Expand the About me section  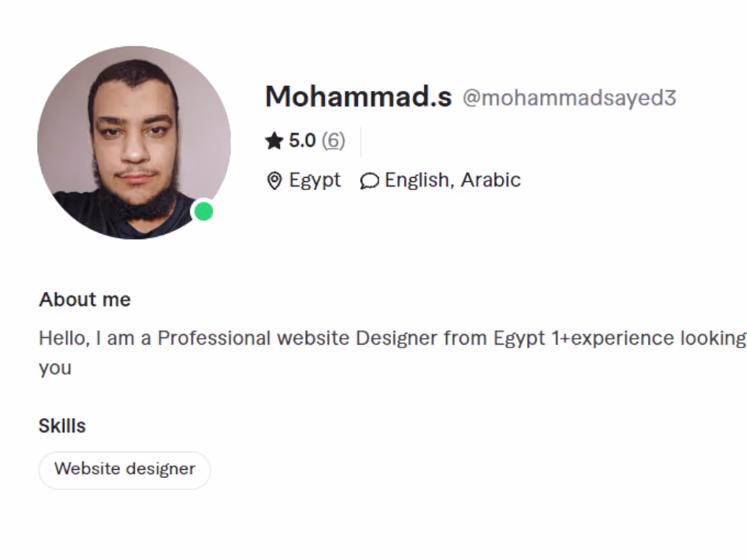pyautogui.click(x=84, y=299)
